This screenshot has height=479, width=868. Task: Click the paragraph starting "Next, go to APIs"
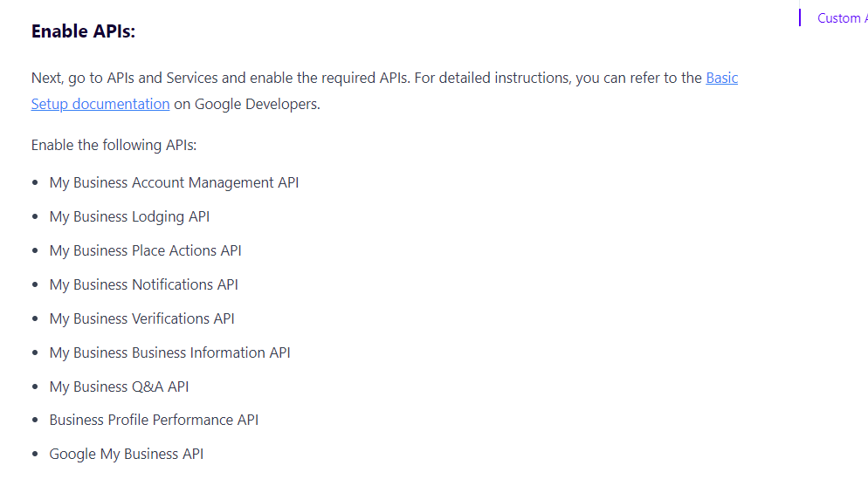(384, 91)
